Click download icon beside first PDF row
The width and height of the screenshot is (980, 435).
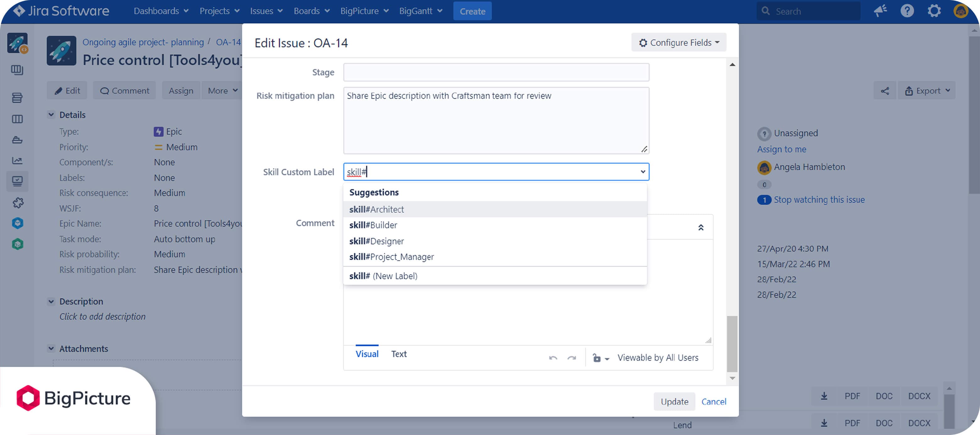[x=824, y=396]
